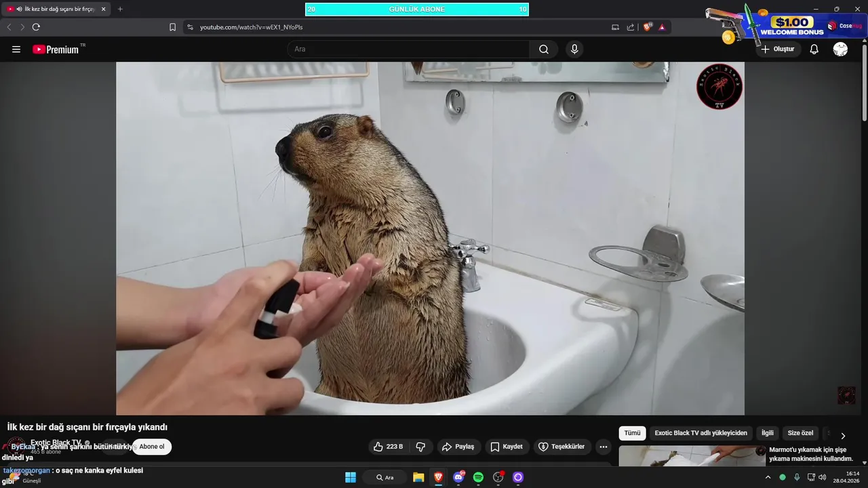Open Spotify from the taskbar
This screenshot has width=868, height=488.
[x=478, y=477]
